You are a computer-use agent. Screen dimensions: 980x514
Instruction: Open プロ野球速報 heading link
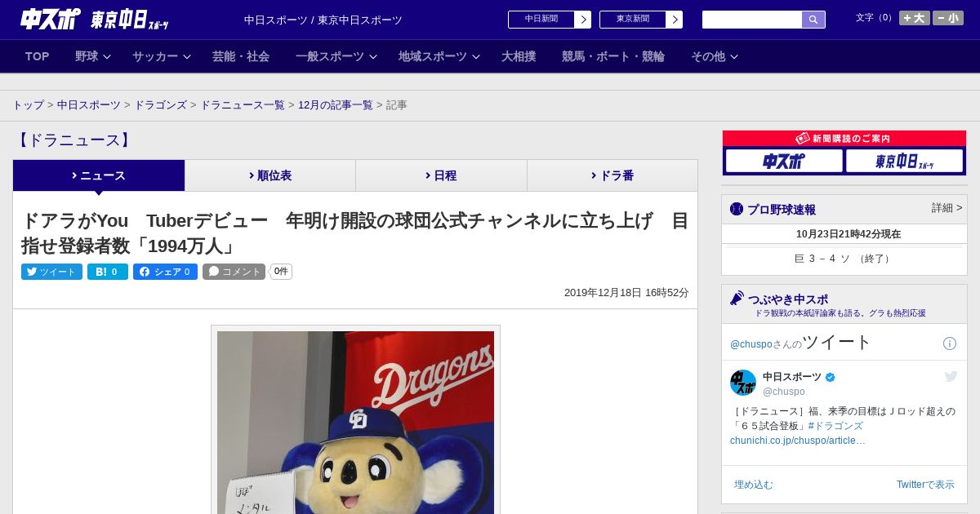tap(781, 209)
